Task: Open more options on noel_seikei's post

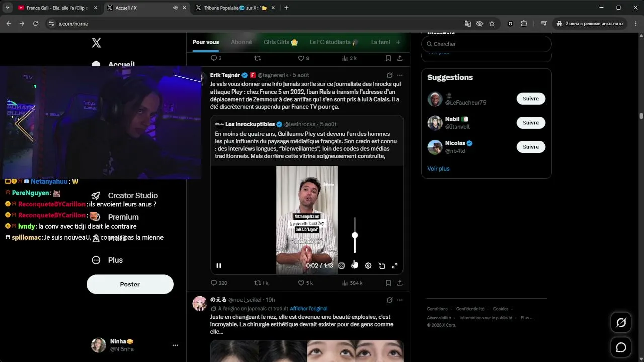Action: point(400,300)
